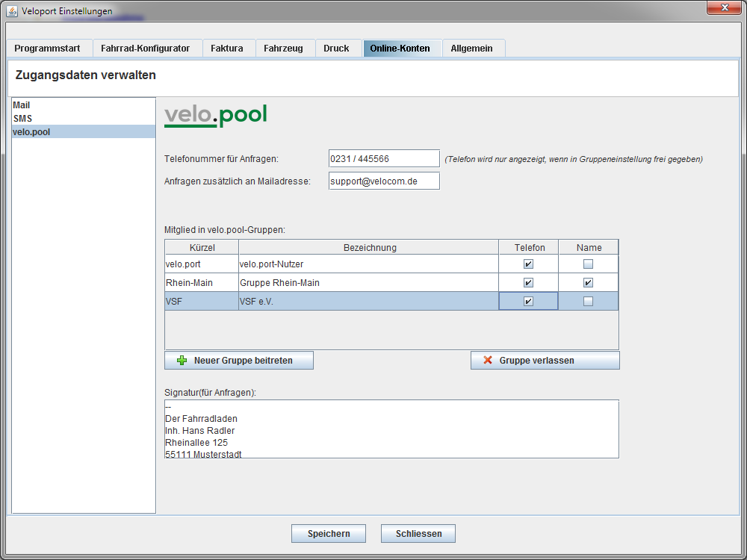Select Mail in the accounts list
Image resolution: width=747 pixels, height=560 pixels.
coord(84,105)
